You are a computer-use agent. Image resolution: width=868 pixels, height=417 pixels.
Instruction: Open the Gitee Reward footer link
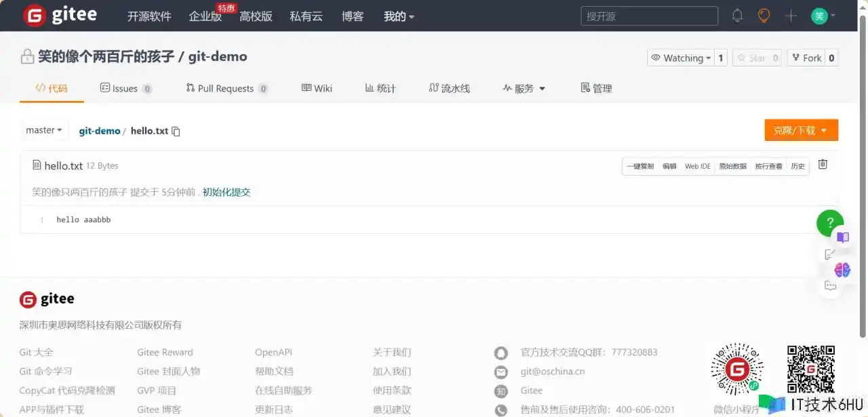(x=165, y=353)
